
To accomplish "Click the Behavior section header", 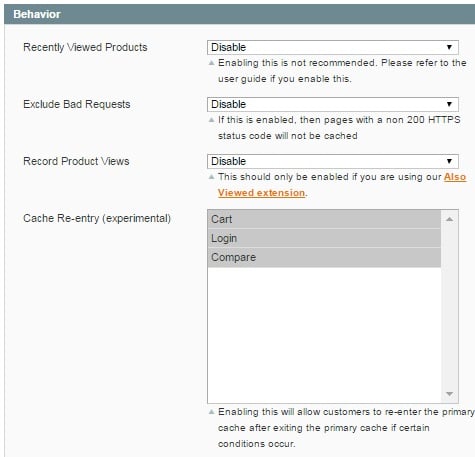I will click(239, 14).
